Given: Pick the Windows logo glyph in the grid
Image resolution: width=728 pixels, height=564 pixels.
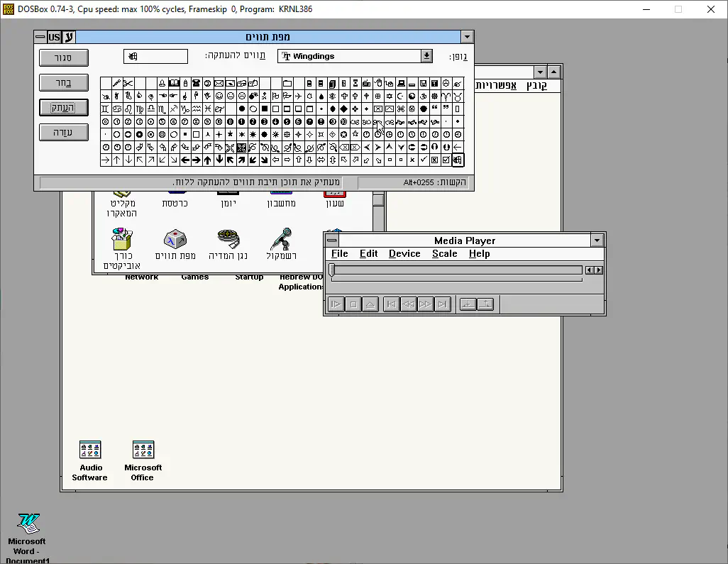Looking at the screenshot, I should coord(458,160).
